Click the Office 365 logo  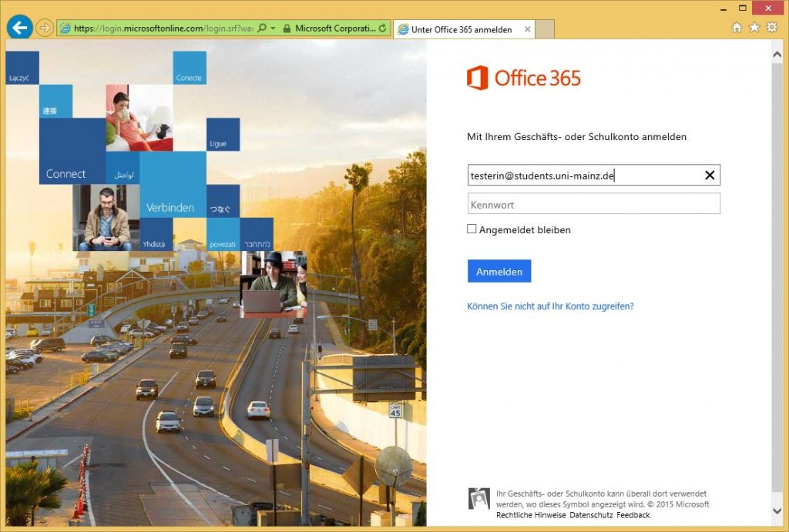(524, 78)
